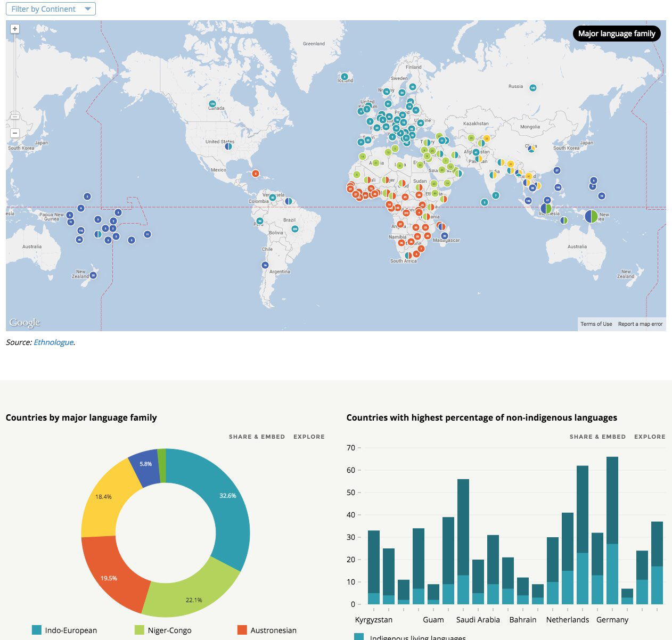Open Share & Embed for language family chart
672x640 pixels.
(257, 437)
